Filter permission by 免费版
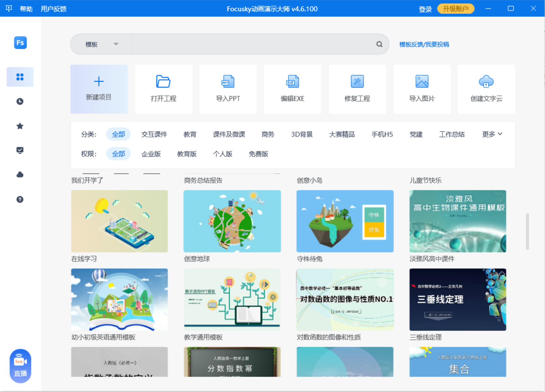Screen dimensions: 545x392 [258, 154]
